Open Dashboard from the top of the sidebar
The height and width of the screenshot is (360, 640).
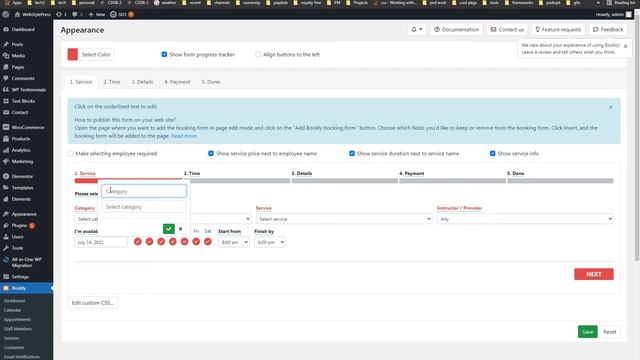pos(23,29)
